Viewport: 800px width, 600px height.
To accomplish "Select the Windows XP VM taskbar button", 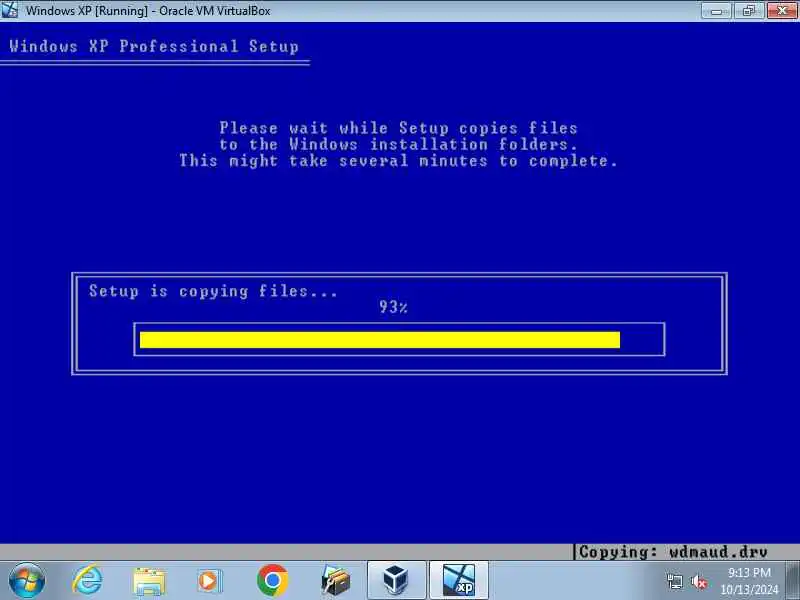I will point(459,581).
